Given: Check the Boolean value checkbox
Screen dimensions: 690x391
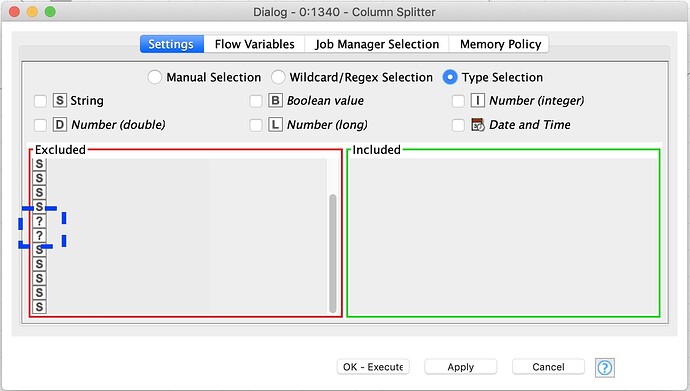Looking at the screenshot, I should 256,101.
